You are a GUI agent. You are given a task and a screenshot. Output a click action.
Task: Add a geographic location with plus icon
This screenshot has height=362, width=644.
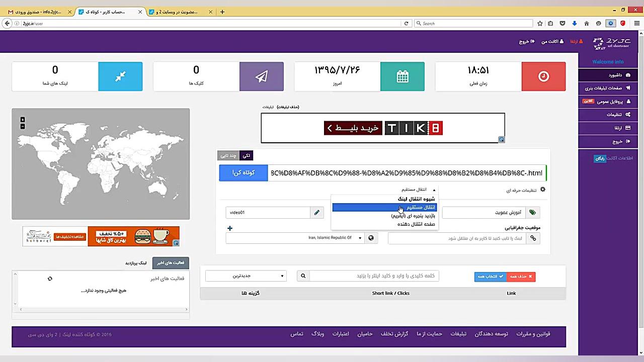pyautogui.click(x=230, y=228)
